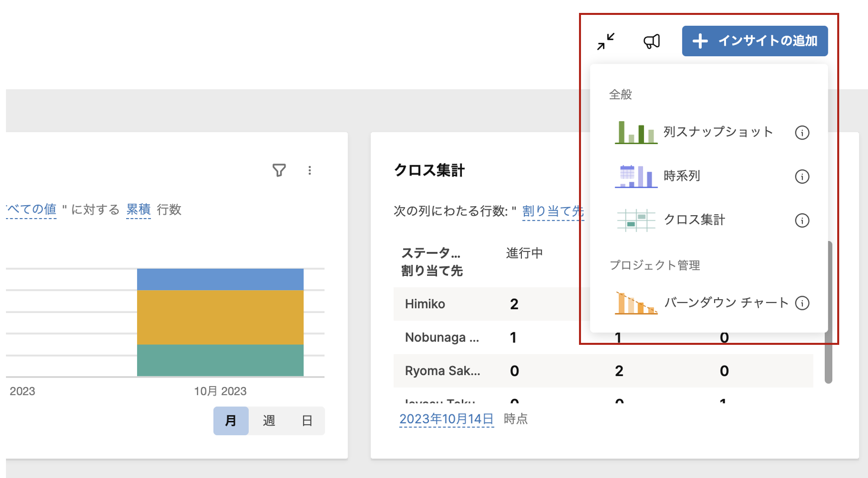The width and height of the screenshot is (868, 478).
Task: Click the green bar chart snapshot icon
Action: point(636,132)
